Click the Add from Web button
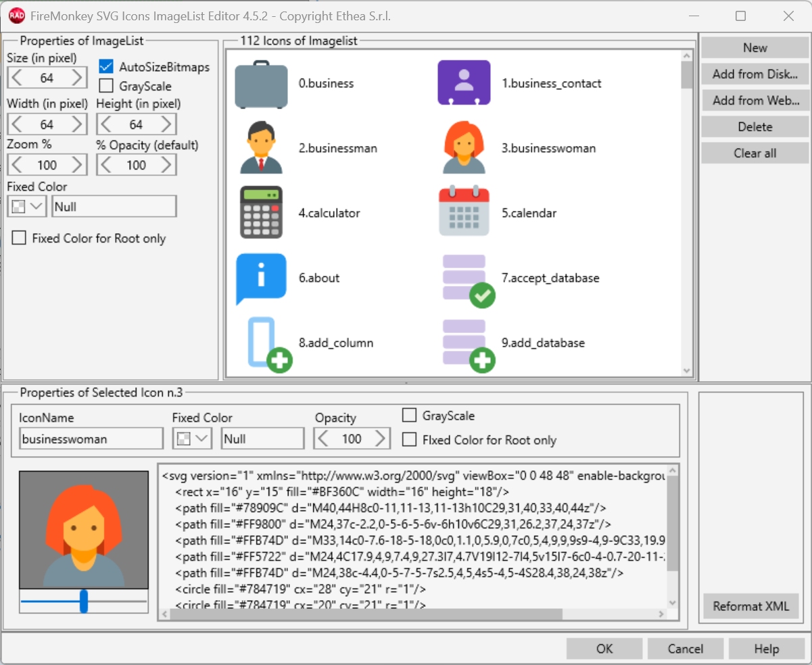This screenshot has width=812, height=665. pyautogui.click(x=755, y=100)
